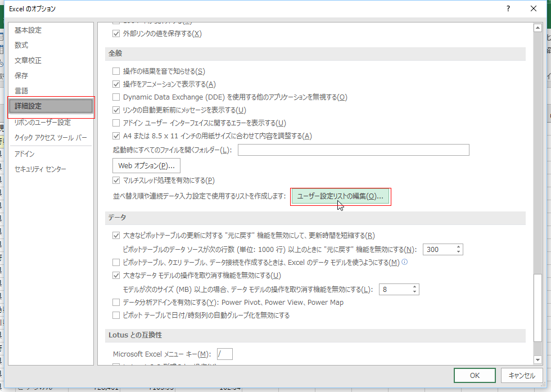Click the Excel のオプション dialog title

click(x=33, y=9)
